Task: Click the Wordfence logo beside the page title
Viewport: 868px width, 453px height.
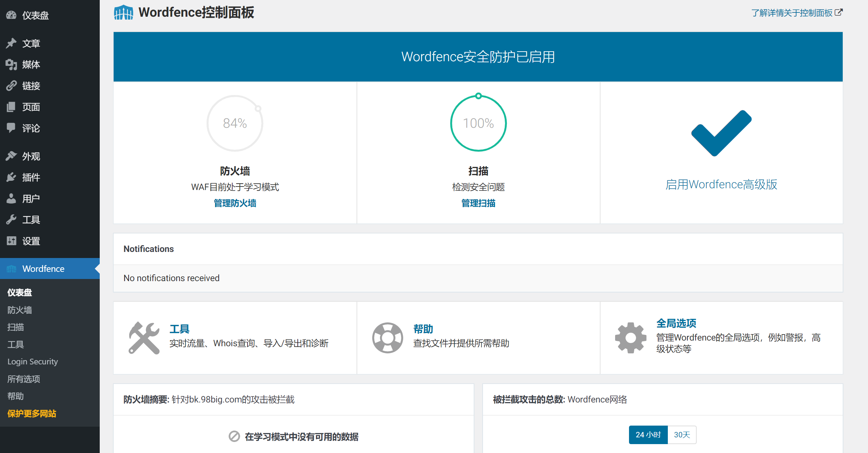Action: tap(123, 13)
